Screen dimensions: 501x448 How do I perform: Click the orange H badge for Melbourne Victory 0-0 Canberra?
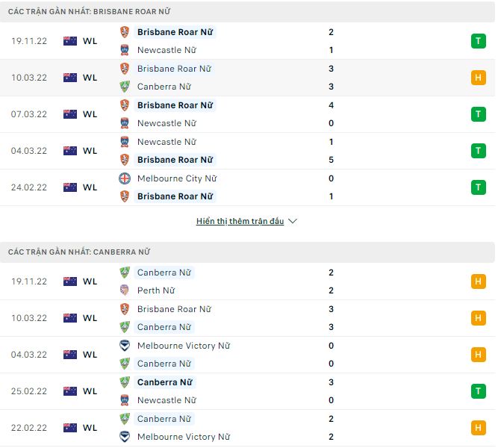click(479, 355)
